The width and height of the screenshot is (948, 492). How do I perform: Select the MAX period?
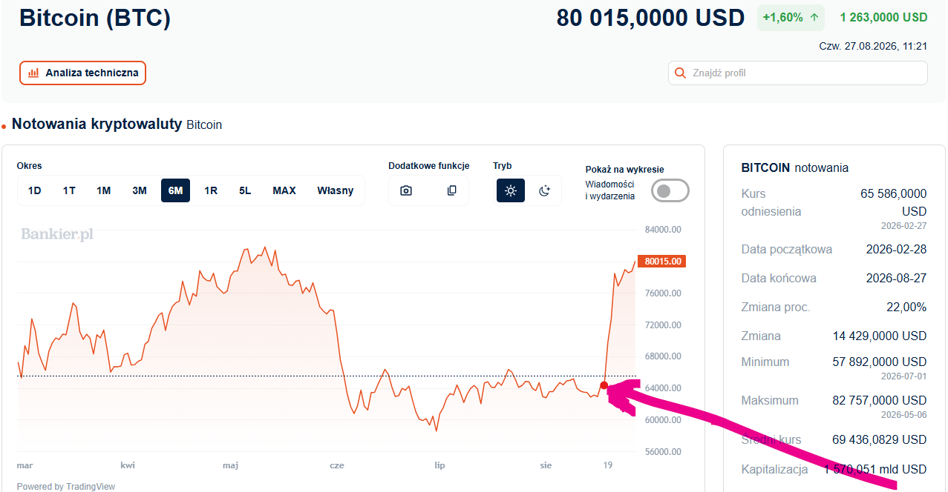pos(284,190)
